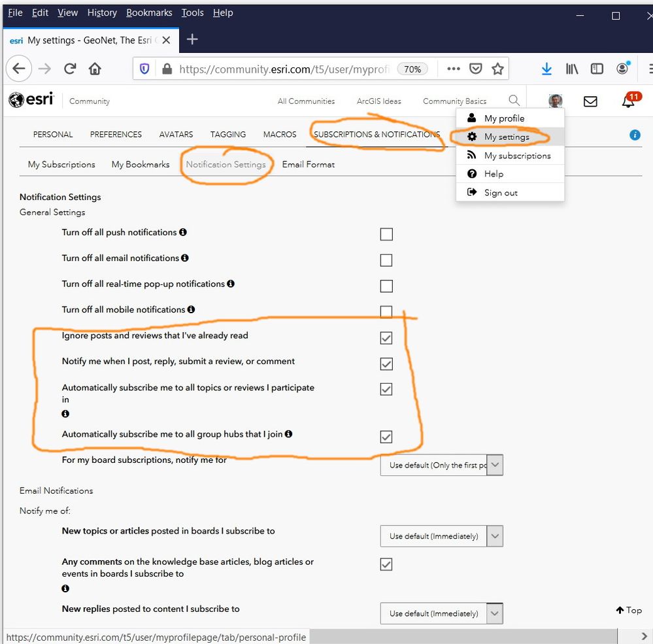Viewport: 653px width, 644px height.
Task: Open the community search magnifier
Action: tap(514, 100)
